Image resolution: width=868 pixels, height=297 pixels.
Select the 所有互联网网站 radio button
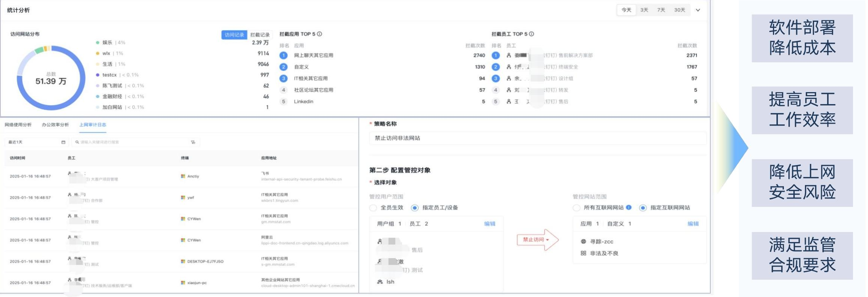click(576, 208)
